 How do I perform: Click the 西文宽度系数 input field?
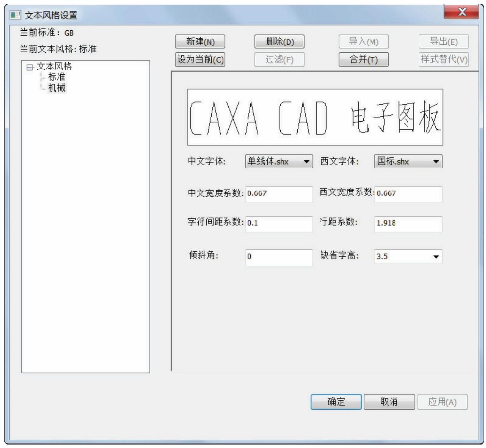[408, 194]
